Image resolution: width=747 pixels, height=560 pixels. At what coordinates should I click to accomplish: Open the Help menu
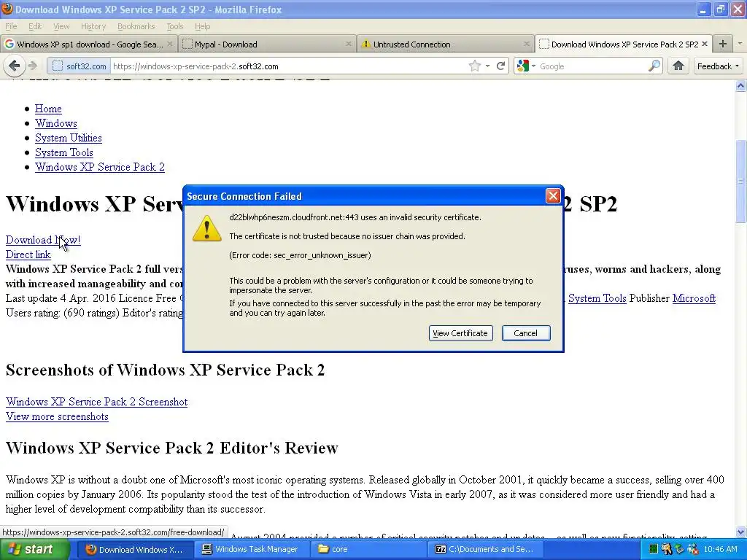click(x=203, y=26)
